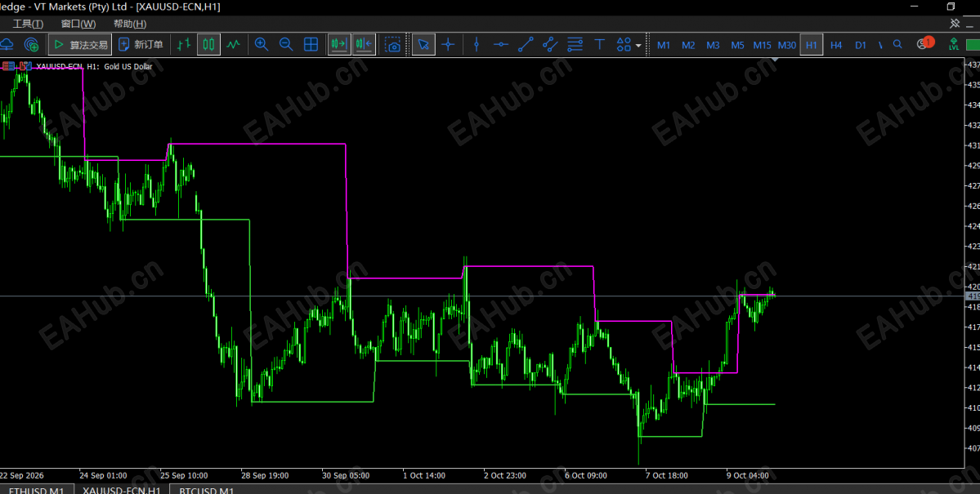Click the pin icon below the title bar

[x=955, y=24]
